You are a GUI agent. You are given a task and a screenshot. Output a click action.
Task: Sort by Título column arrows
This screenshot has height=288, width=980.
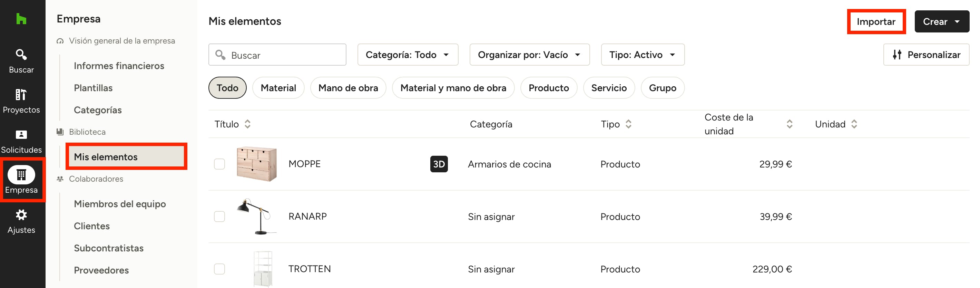click(247, 124)
